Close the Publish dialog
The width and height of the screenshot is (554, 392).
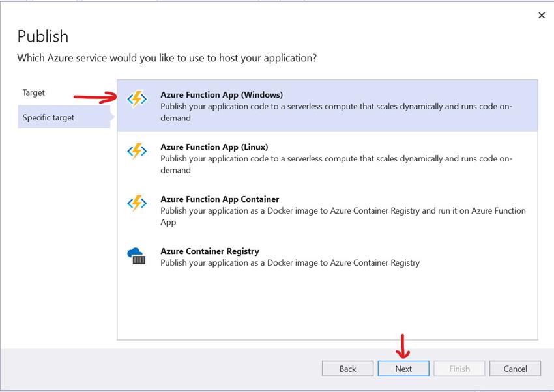(542, 15)
